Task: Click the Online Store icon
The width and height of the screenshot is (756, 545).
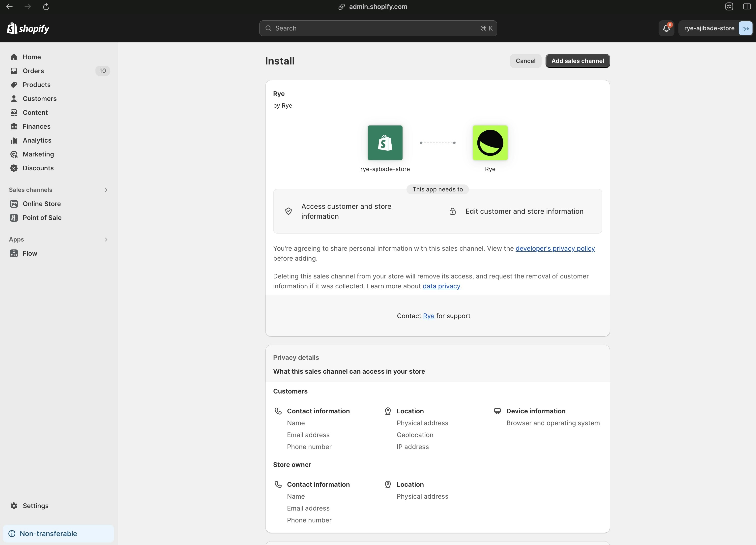Action: 14,204
